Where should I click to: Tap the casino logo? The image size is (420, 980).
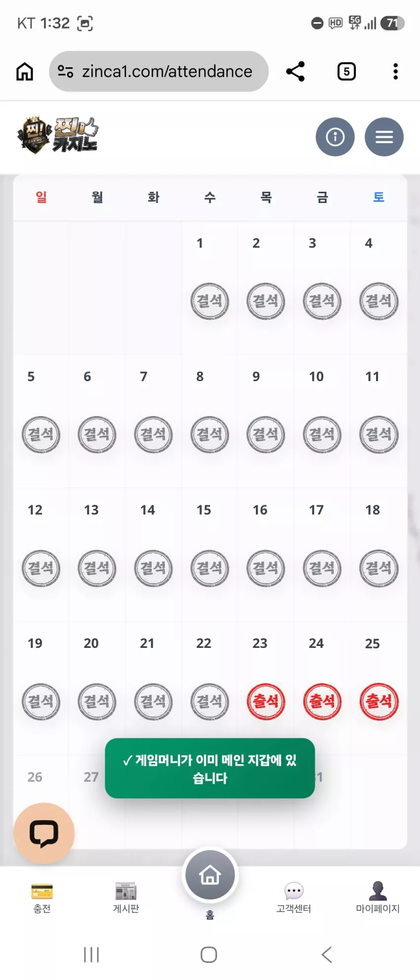[58, 135]
